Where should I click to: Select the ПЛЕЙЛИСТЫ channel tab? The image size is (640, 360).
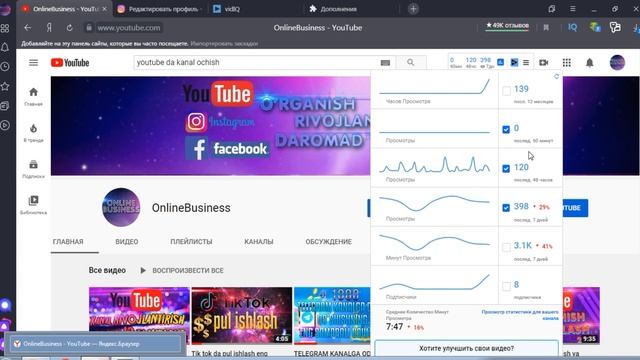(191, 242)
